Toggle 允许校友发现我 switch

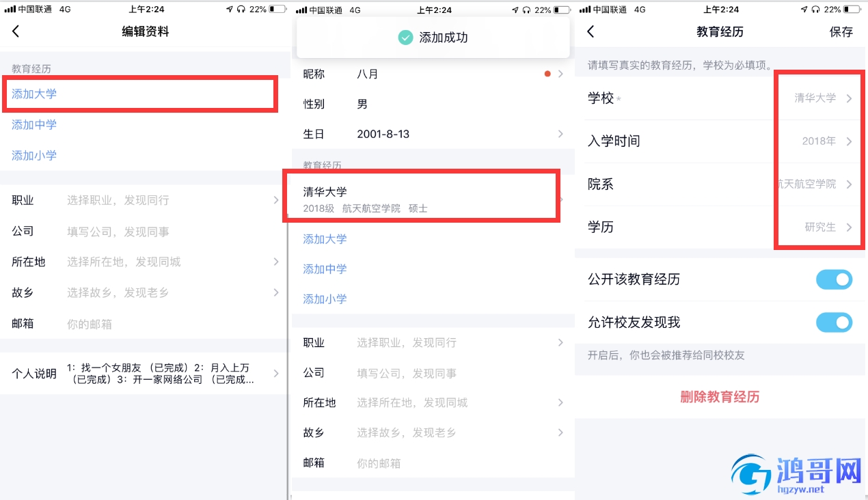coord(834,322)
